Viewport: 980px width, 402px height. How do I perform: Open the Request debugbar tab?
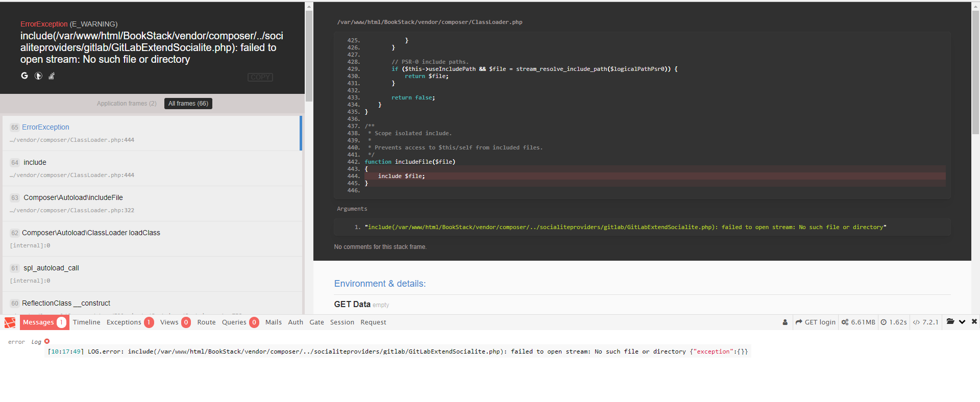(373, 322)
